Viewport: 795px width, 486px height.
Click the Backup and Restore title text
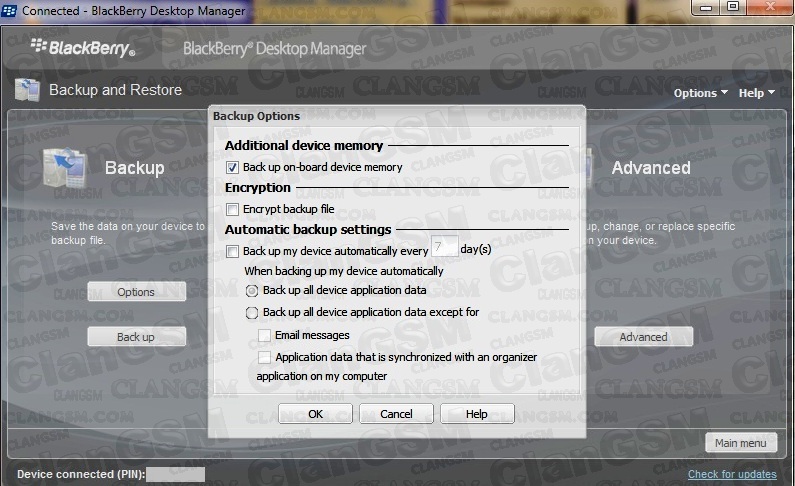[x=115, y=90]
